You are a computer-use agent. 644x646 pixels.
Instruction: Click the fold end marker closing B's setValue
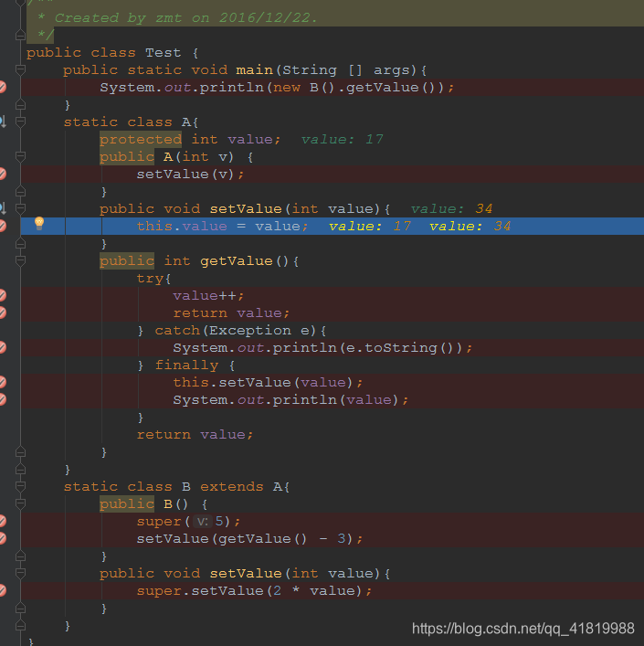click(x=20, y=609)
